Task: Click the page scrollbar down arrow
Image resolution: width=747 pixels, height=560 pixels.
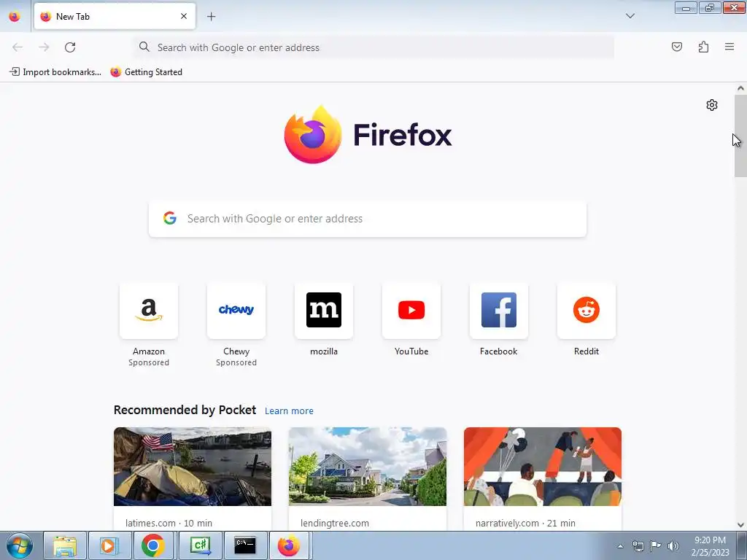Action: coord(740,525)
